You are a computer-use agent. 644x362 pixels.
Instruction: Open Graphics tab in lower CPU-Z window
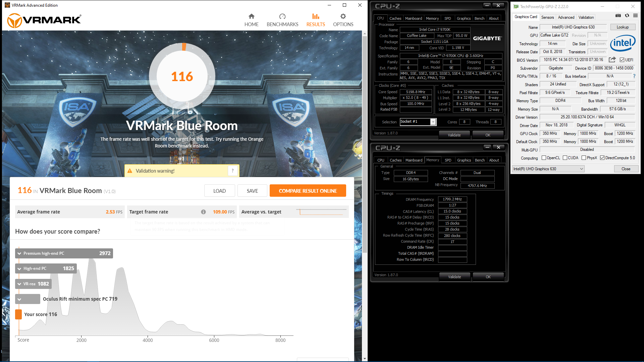click(x=464, y=160)
